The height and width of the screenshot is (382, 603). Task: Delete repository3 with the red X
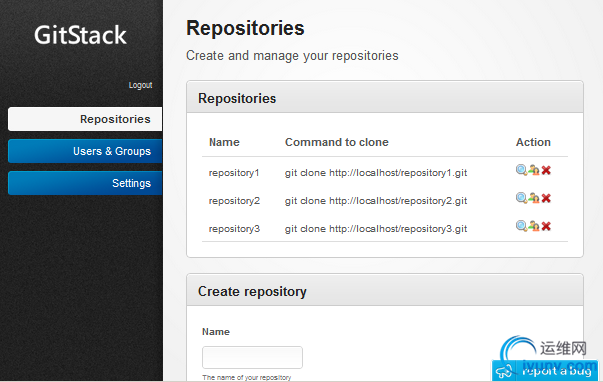coord(546,226)
